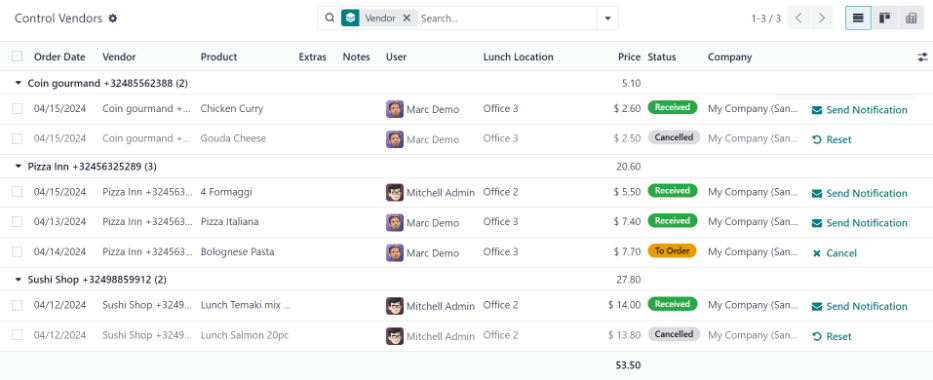Select the Lunch Temaki mix row checkbox
Viewport: 933px width, 380px height.
click(x=17, y=305)
